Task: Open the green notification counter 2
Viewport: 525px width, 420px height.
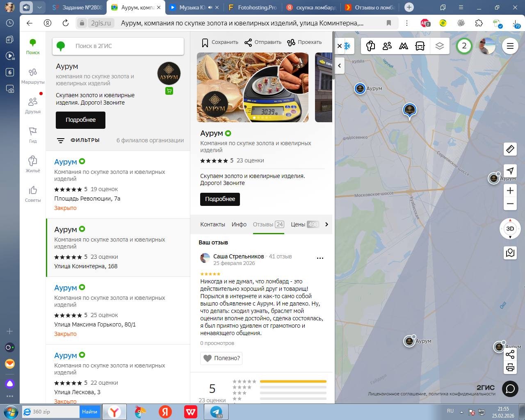Action: tap(464, 46)
